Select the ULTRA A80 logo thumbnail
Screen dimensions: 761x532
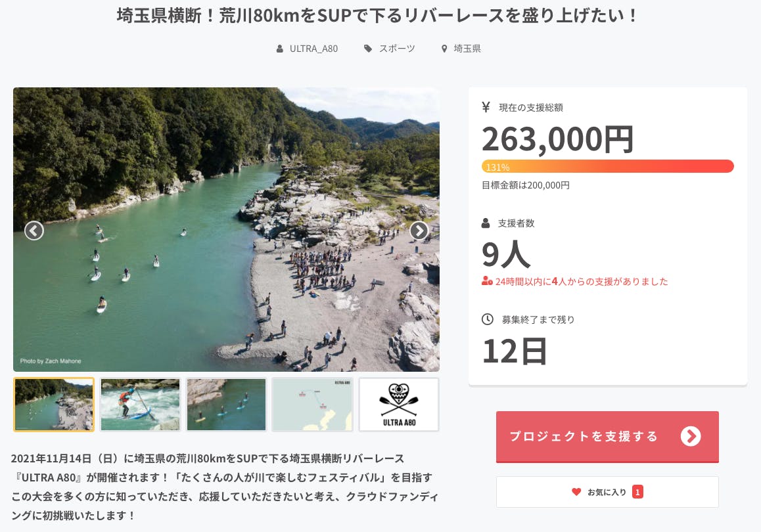point(398,405)
